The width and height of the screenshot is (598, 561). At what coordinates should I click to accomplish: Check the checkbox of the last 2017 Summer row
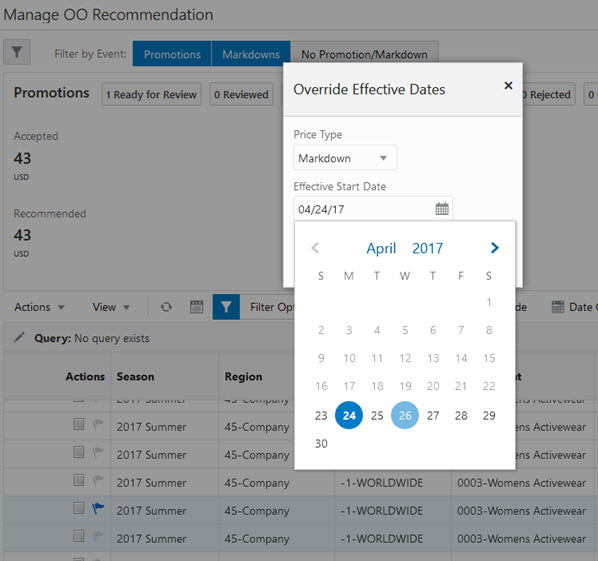79,536
